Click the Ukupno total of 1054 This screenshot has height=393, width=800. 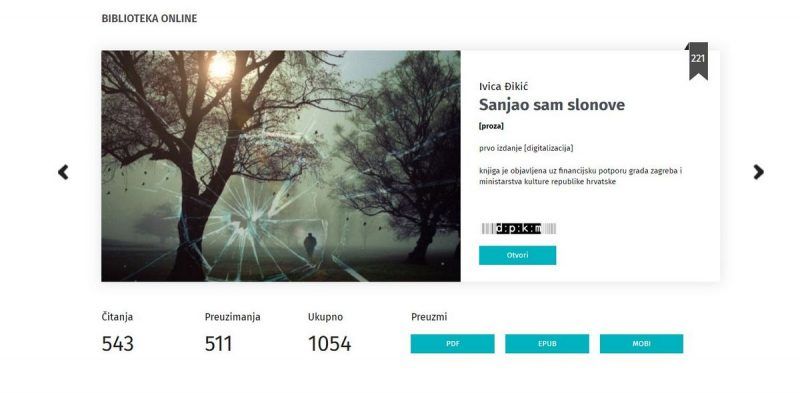point(330,343)
